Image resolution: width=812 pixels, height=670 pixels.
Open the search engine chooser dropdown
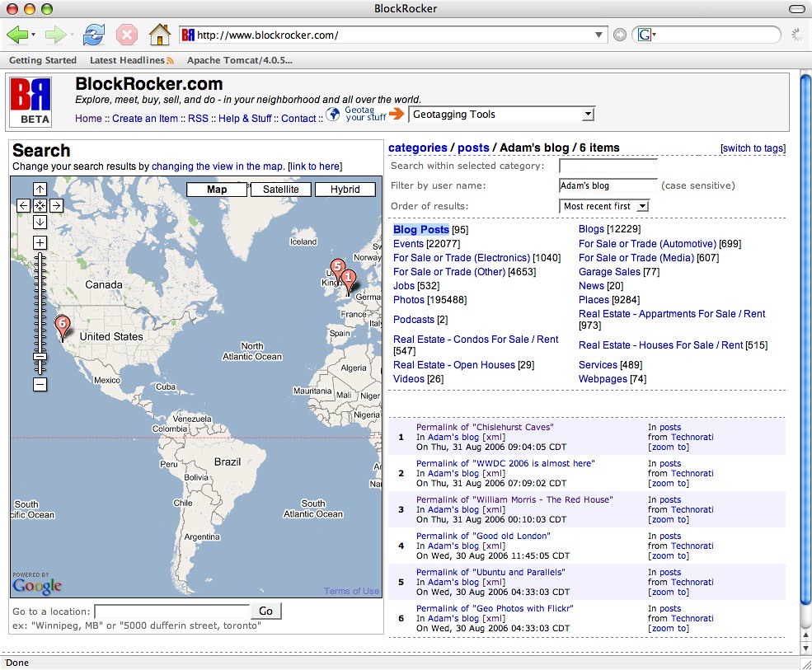pyautogui.click(x=647, y=35)
